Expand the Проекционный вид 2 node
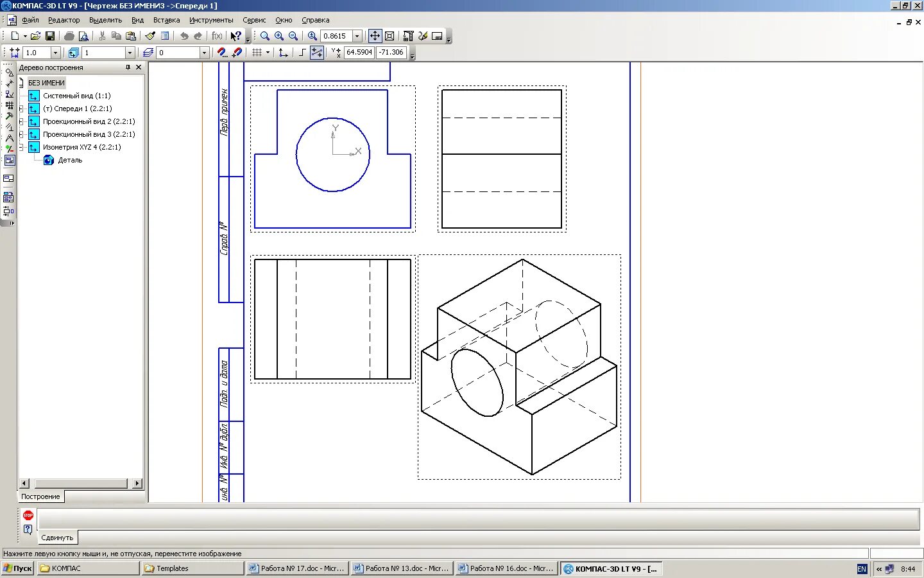This screenshot has height=578, width=924. point(21,121)
